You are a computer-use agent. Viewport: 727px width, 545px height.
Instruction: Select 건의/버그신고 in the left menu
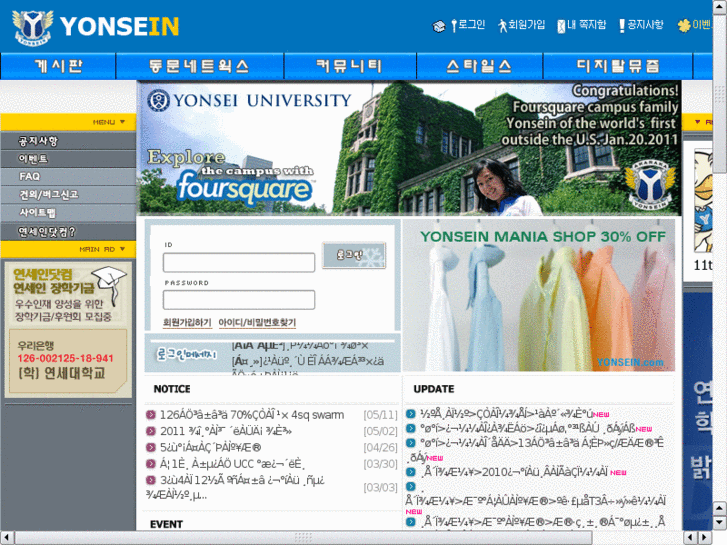68,195
